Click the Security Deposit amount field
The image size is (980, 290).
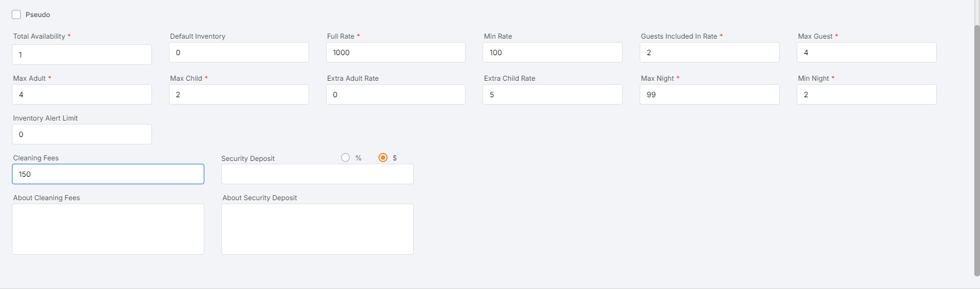tap(317, 174)
